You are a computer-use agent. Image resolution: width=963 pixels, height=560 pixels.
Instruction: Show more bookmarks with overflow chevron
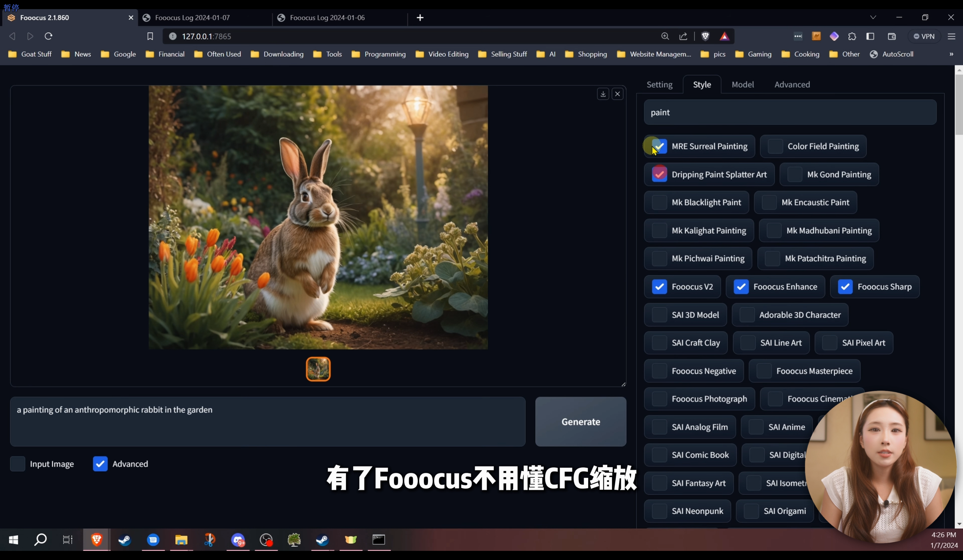click(952, 54)
